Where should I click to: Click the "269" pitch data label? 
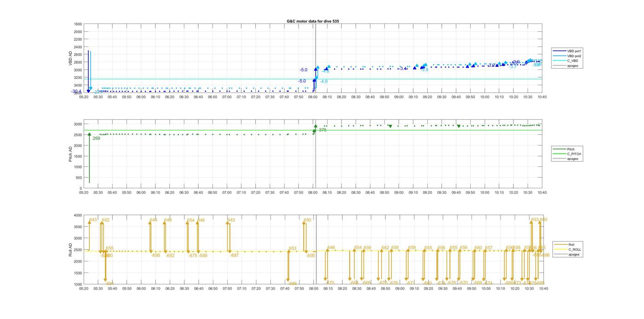coord(96,138)
